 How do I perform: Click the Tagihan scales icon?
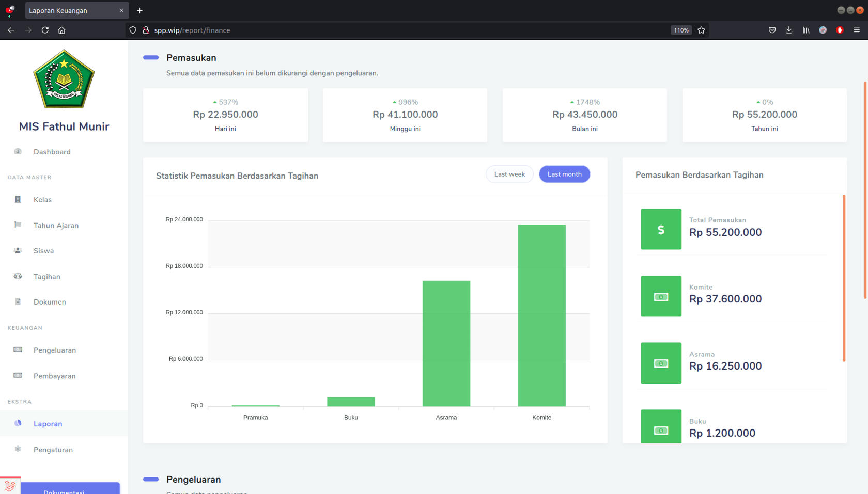[x=18, y=276]
